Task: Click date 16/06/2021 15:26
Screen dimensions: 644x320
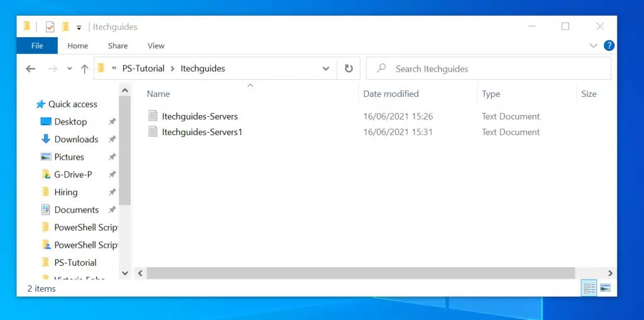Action: point(398,116)
